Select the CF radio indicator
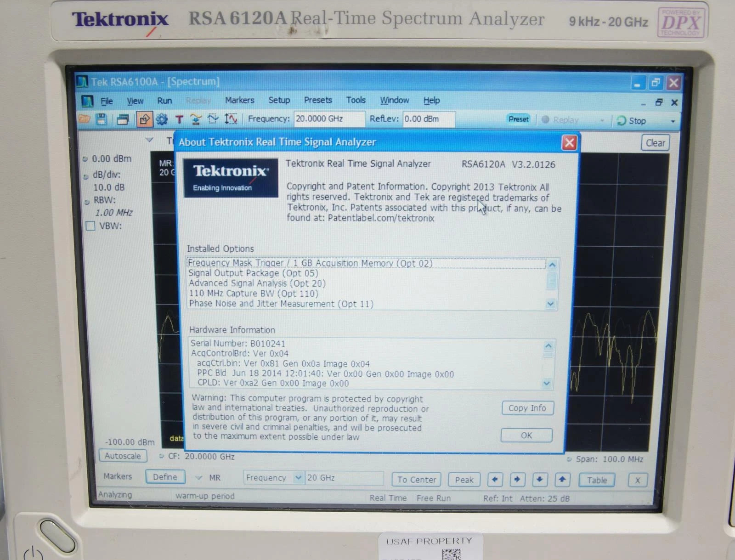The height and width of the screenshot is (560, 735). (161, 456)
